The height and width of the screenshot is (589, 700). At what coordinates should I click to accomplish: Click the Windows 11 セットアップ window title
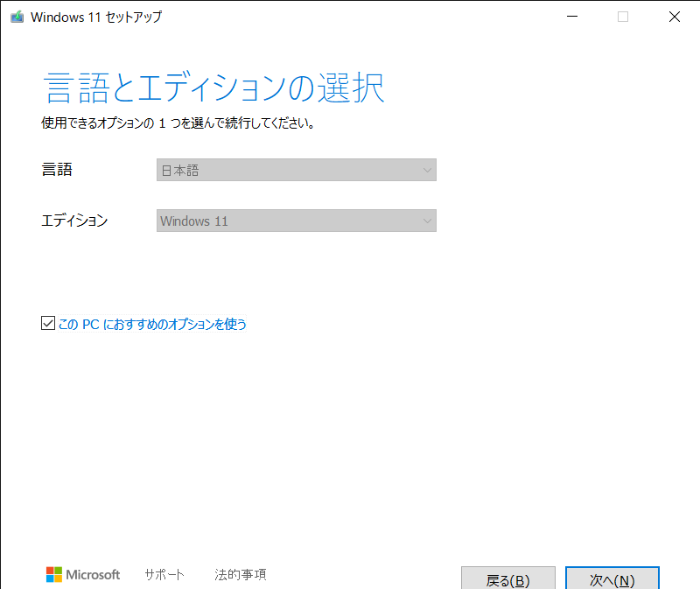(96, 17)
